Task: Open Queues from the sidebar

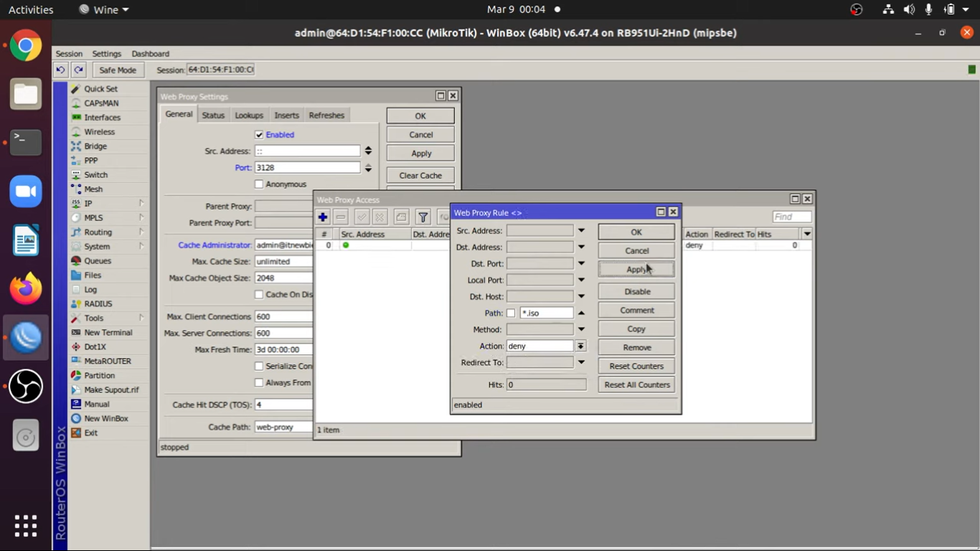Action: (98, 261)
